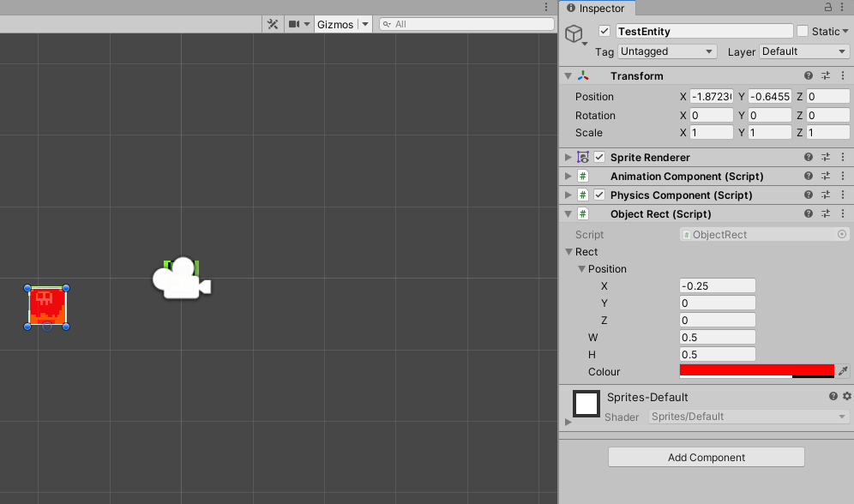Screen dimensions: 854x504
Task: Enable the Static checkbox
Action: tap(803, 31)
